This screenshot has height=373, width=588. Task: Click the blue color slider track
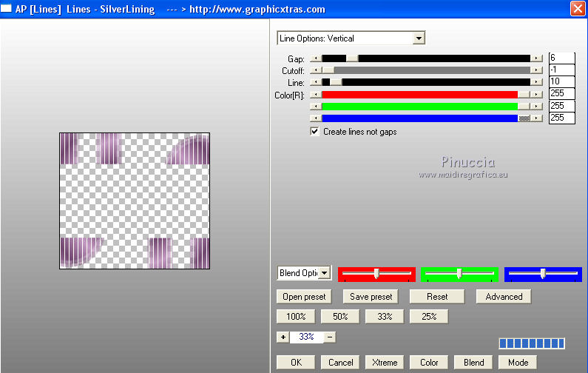point(419,118)
